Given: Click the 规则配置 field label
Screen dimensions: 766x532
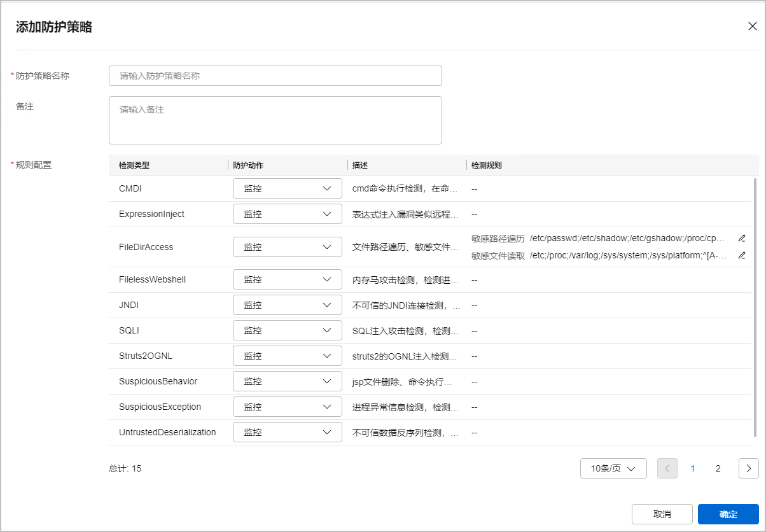Looking at the screenshot, I should pos(34,165).
